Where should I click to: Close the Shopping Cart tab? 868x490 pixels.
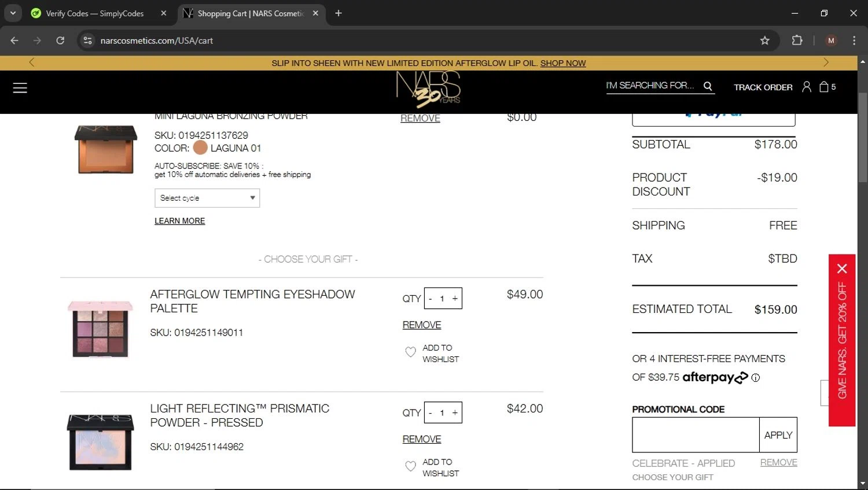[x=315, y=13]
